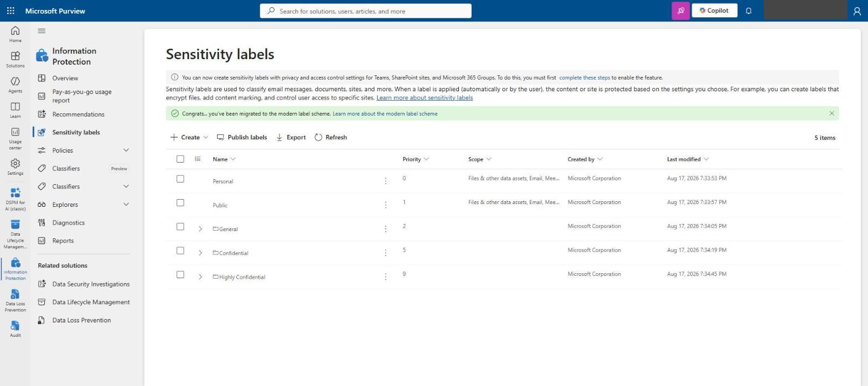
Task: Open the Learn icon in left rail
Action: point(15,110)
